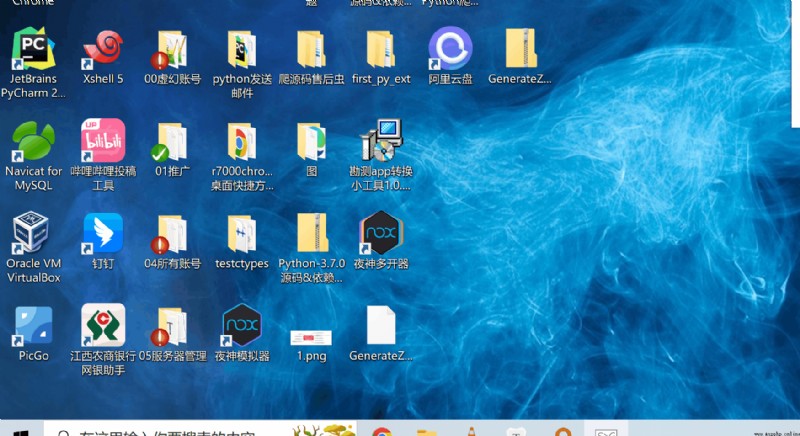Open 江西农商银行网银助手 shortcut
The image size is (800, 436).
click(103, 325)
